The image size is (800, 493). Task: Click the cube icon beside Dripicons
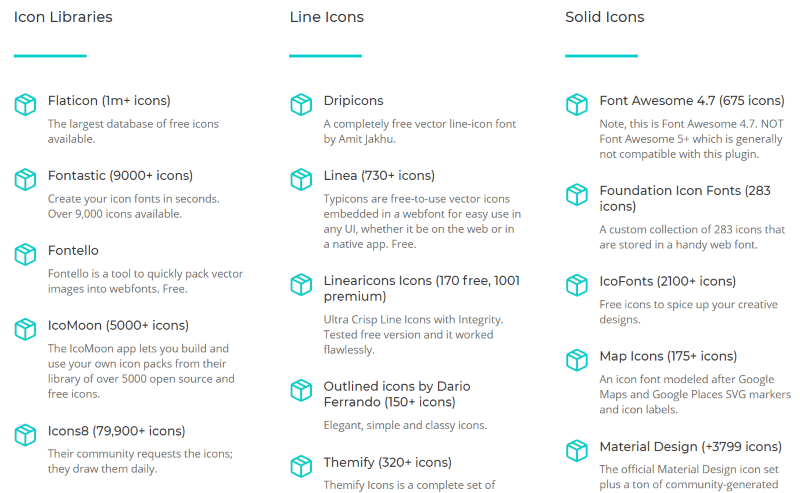tap(301, 105)
